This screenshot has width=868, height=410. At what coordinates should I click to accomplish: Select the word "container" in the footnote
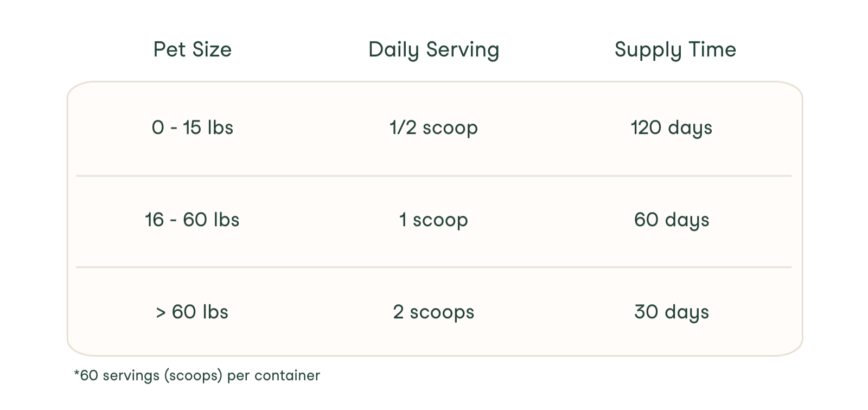pos(287,375)
